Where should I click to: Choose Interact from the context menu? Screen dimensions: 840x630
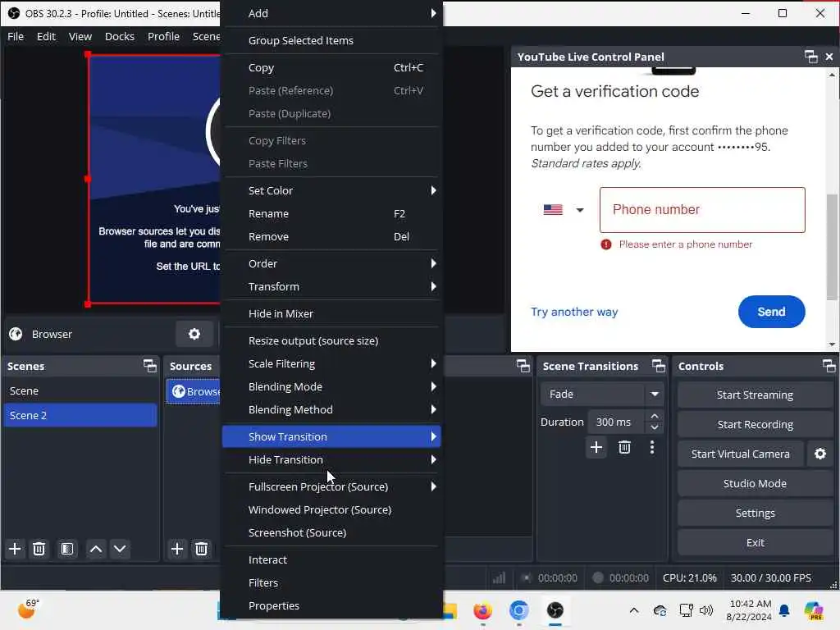[331, 559]
